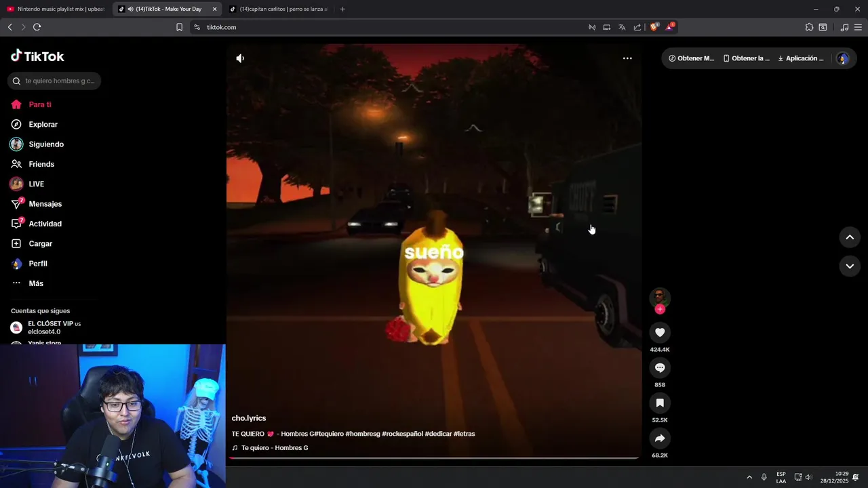Open a new browser tab
Screen dimensions: 868x488
[342, 9]
